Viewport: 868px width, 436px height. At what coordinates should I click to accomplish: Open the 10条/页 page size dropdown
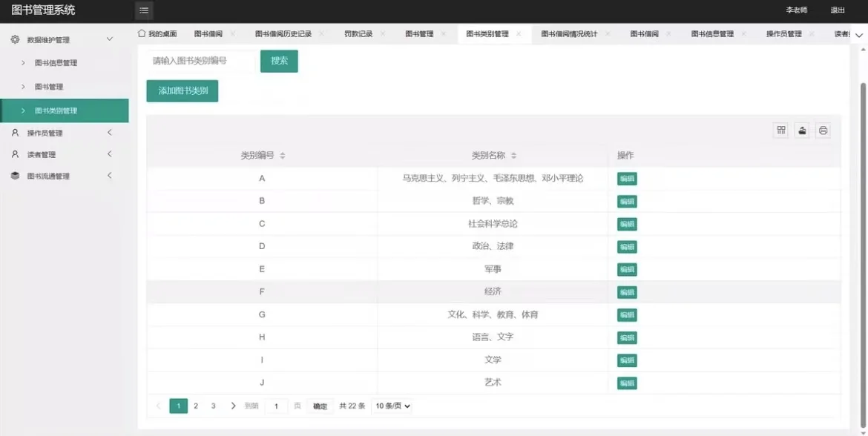click(x=392, y=406)
